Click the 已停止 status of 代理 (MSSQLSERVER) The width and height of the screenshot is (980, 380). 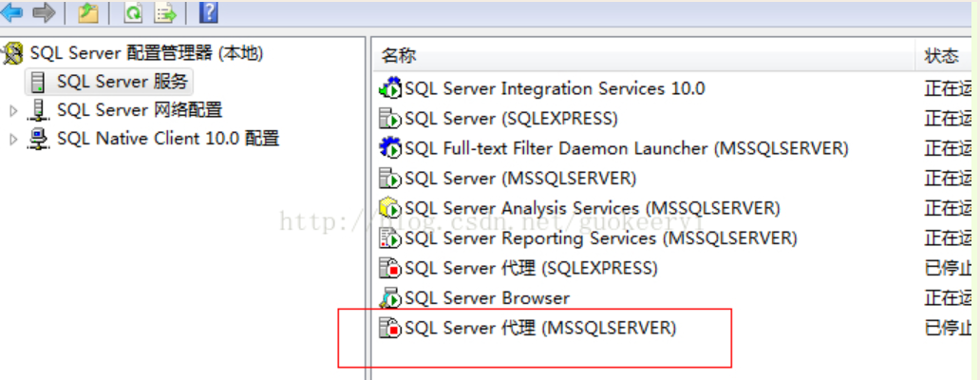point(948,328)
